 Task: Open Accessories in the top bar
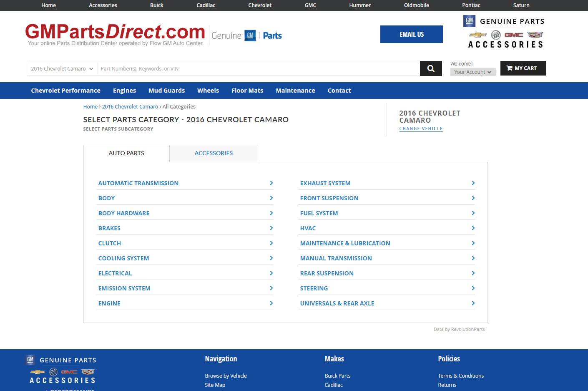(x=103, y=5)
